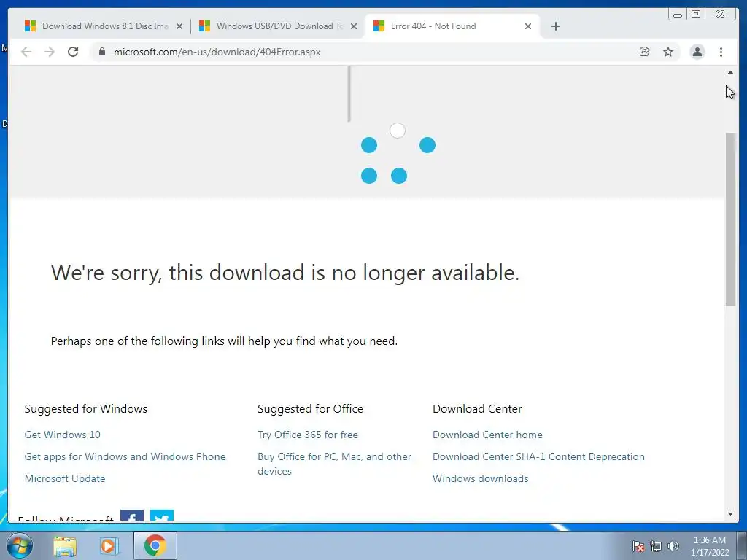The image size is (747, 560).
Task: Click the Facebook follow icon
Action: click(132, 516)
